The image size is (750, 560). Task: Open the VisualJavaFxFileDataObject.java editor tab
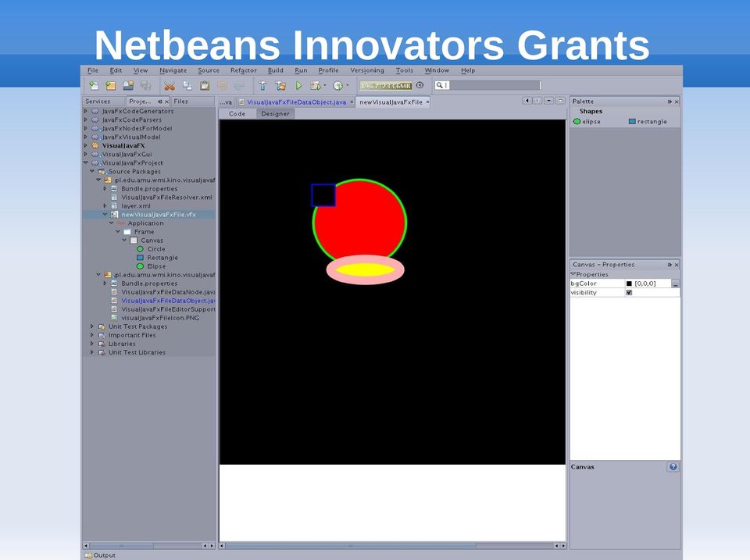click(x=296, y=102)
